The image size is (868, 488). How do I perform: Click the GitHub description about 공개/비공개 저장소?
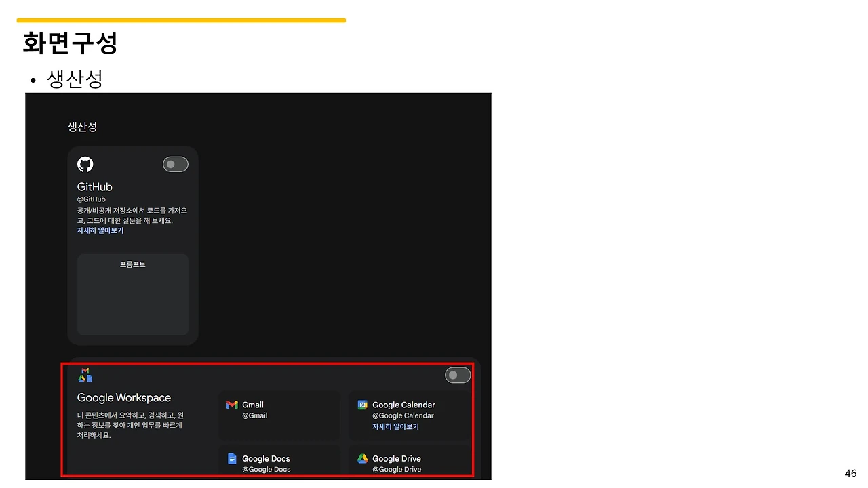click(x=132, y=216)
